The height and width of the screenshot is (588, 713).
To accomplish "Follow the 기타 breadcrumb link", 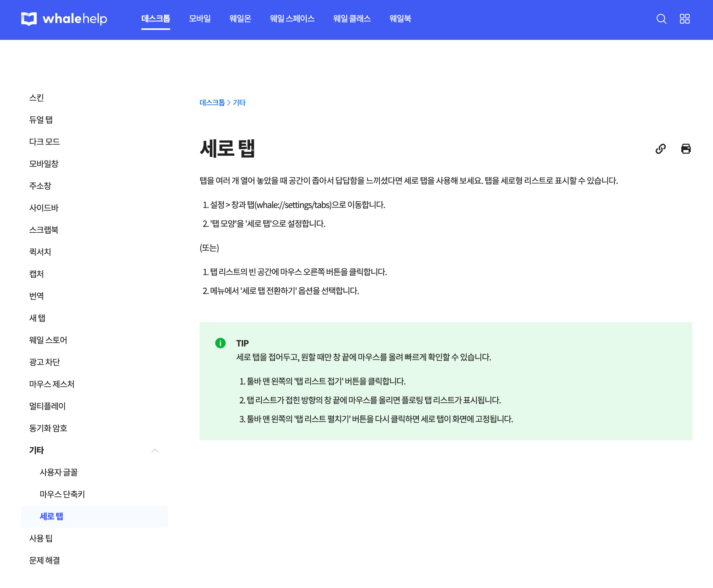I will pos(239,103).
